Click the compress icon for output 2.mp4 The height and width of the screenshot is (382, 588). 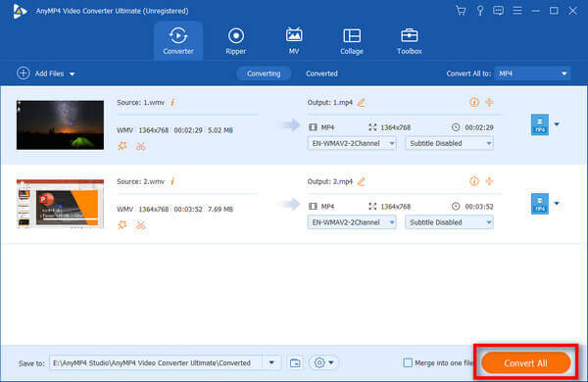click(489, 181)
